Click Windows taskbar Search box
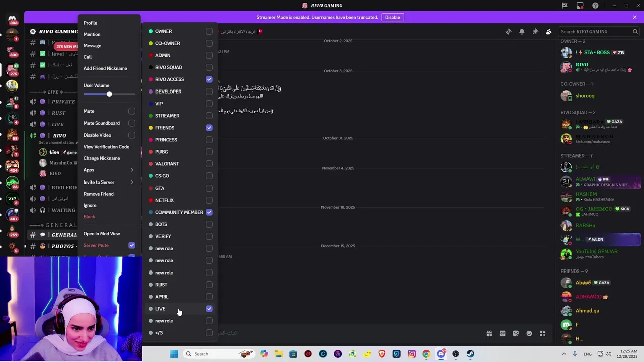The width and height of the screenshot is (644, 362). 218,354
